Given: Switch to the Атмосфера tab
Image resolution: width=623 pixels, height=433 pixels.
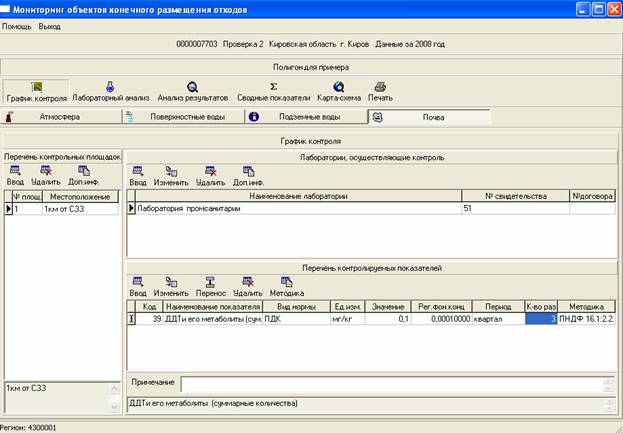Looking at the screenshot, I should (60, 117).
